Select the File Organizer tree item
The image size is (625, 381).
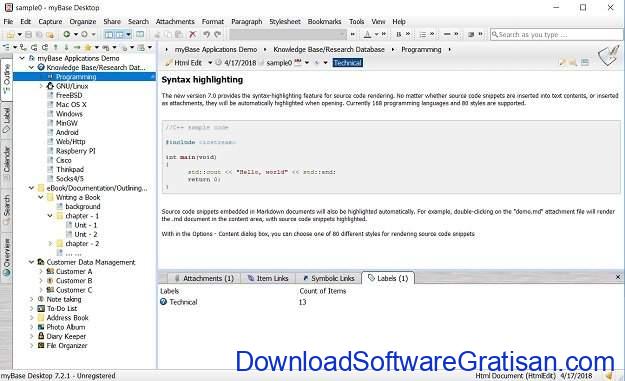point(67,346)
